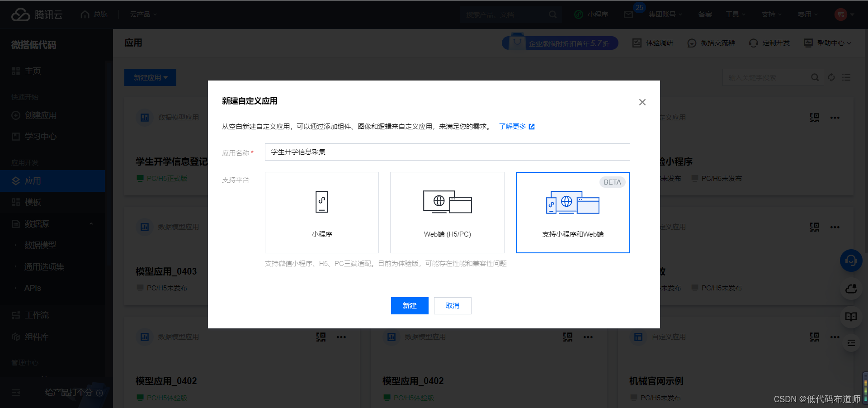868x408 pixels.
Task: Click the app list search icon
Action: click(815, 77)
